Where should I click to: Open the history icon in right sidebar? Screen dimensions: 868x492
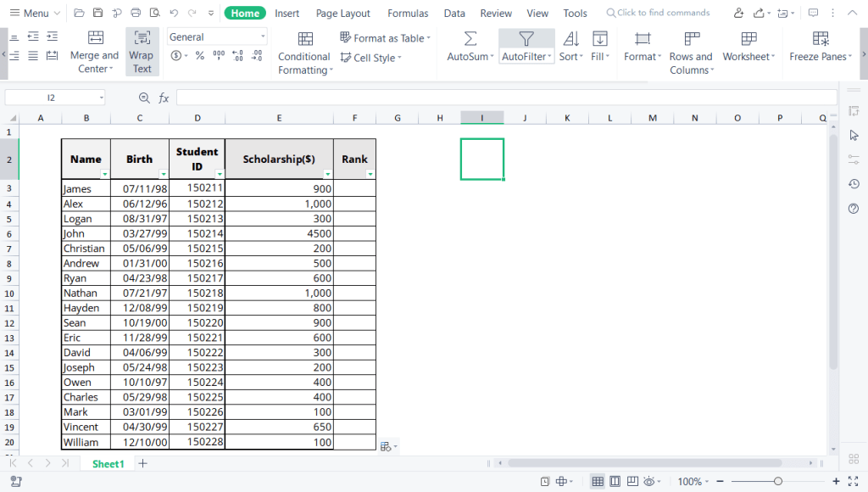pos(854,184)
